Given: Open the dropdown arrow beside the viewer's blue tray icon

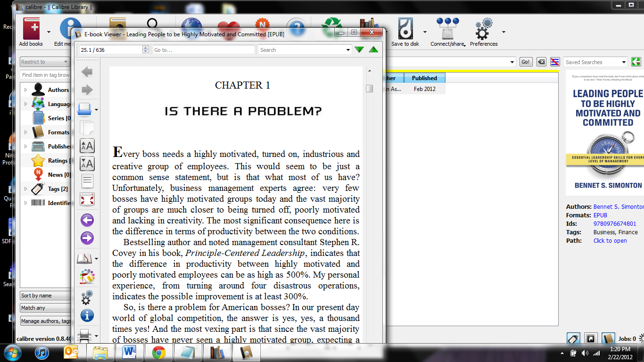Looking at the screenshot, I should point(96,110).
